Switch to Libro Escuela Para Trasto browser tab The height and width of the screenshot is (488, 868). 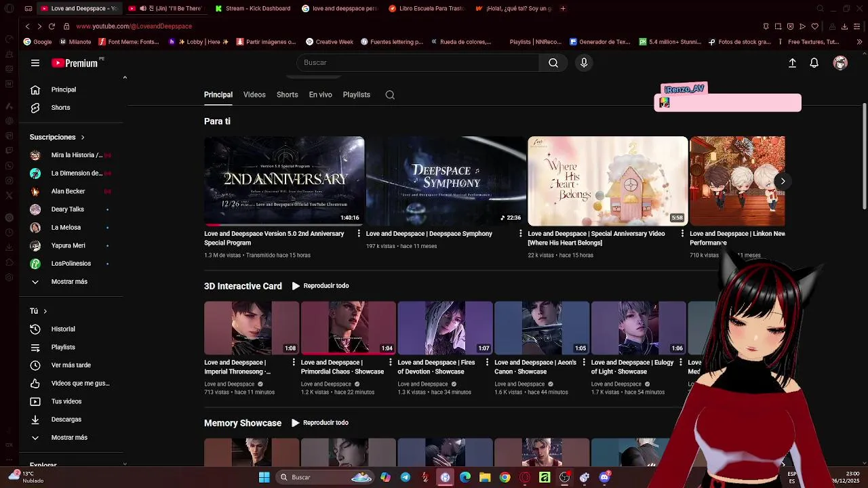click(x=427, y=9)
